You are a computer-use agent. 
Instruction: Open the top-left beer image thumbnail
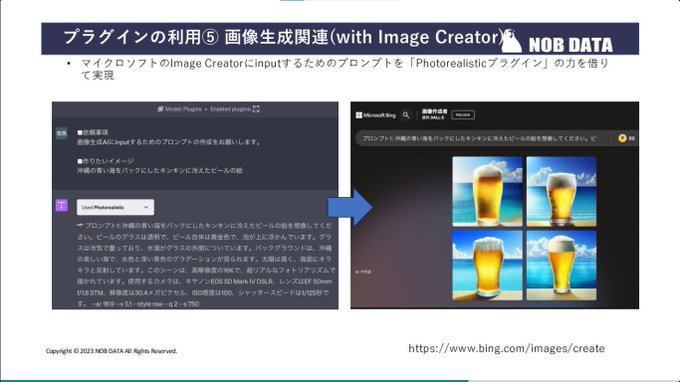point(487,192)
